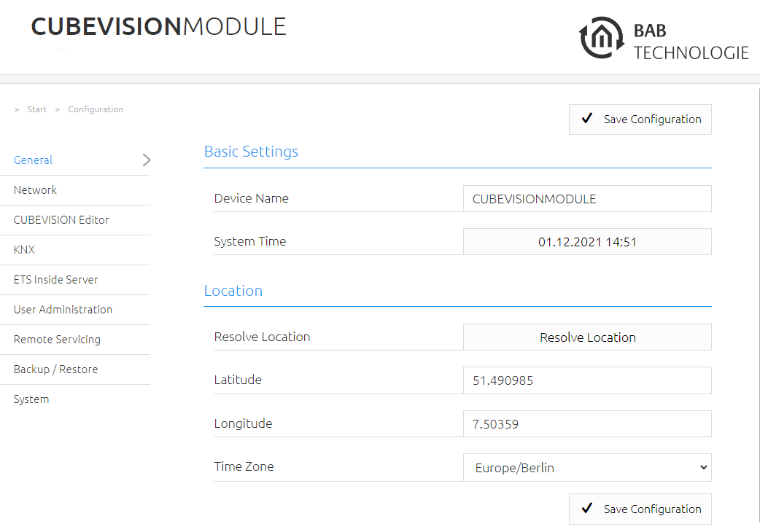The width and height of the screenshot is (760, 532).
Task: Open User Administration section
Action: (x=63, y=309)
